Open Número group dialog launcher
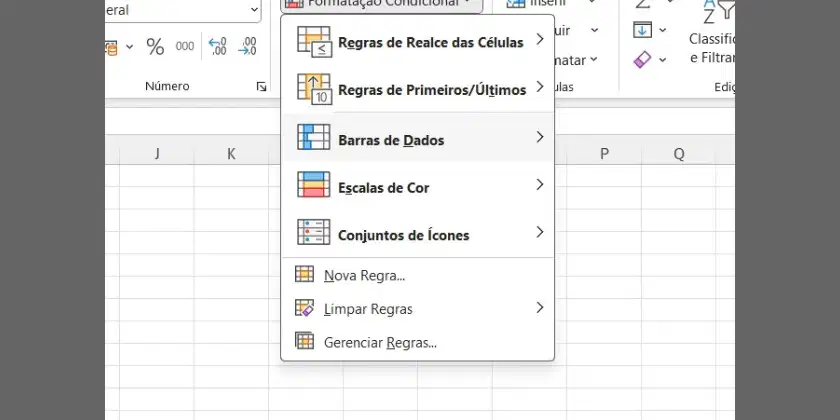 point(261,86)
